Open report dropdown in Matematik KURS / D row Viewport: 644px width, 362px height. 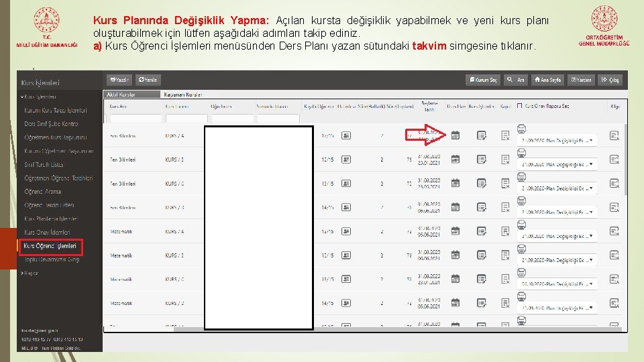(557, 308)
